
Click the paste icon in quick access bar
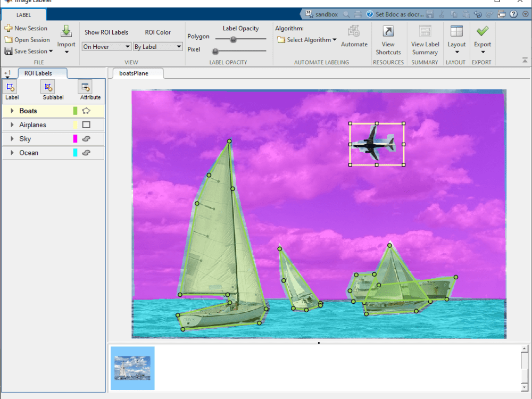click(466, 14)
